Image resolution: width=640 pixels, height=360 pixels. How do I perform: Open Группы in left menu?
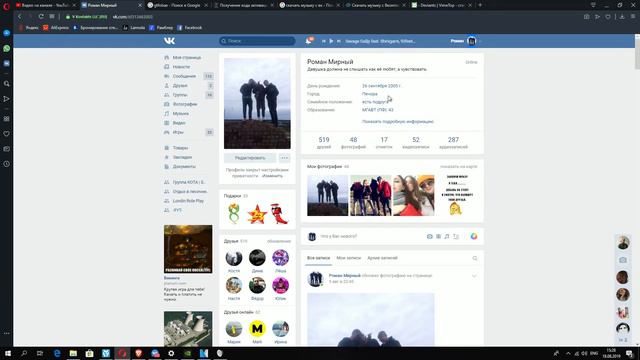coord(180,95)
